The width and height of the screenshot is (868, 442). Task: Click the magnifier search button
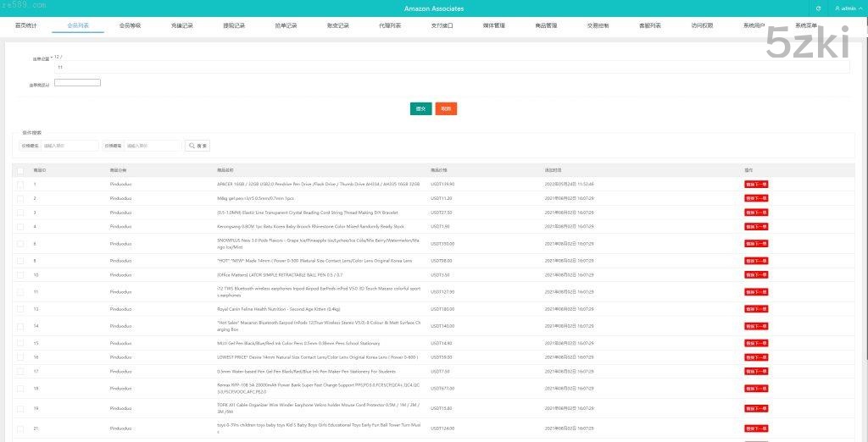[197, 146]
